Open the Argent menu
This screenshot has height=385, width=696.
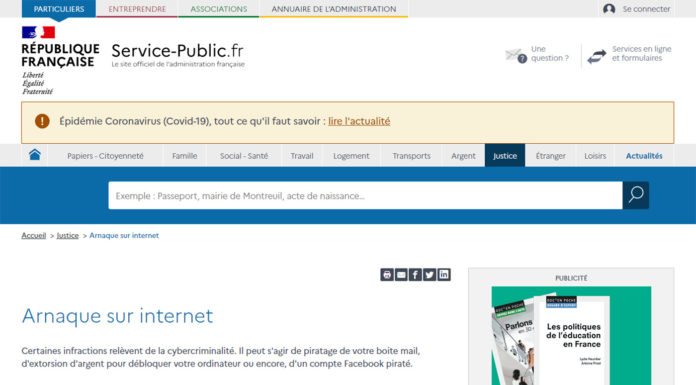(463, 156)
